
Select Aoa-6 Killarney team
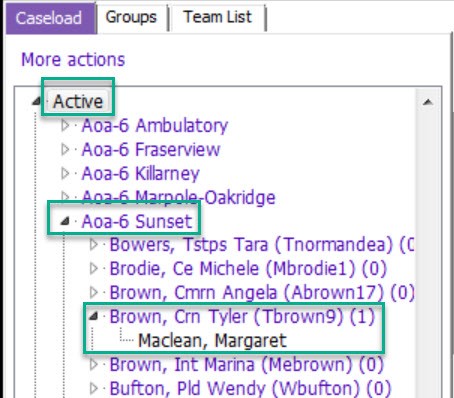[x=140, y=174]
